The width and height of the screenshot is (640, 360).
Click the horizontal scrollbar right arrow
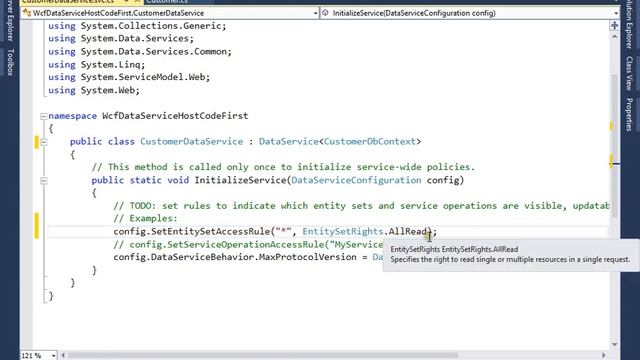click(604, 356)
